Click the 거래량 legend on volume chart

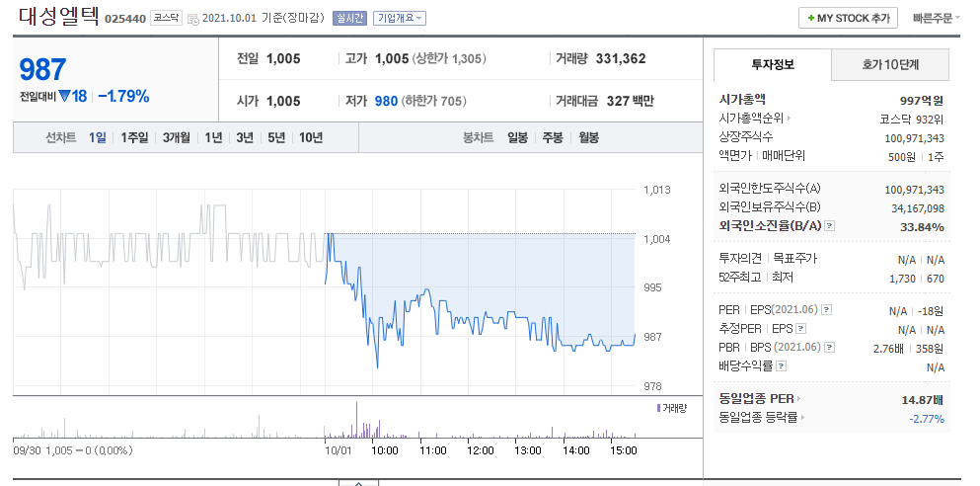pos(671,408)
